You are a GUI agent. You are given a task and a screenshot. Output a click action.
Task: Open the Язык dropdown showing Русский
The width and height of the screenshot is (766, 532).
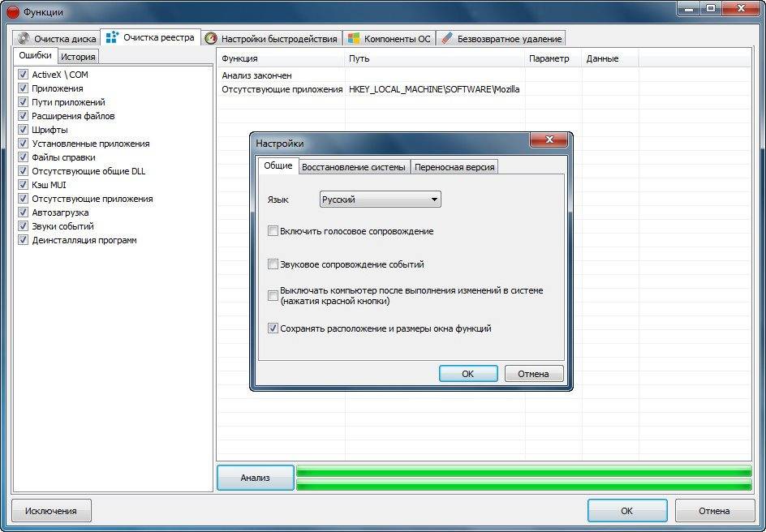point(380,199)
